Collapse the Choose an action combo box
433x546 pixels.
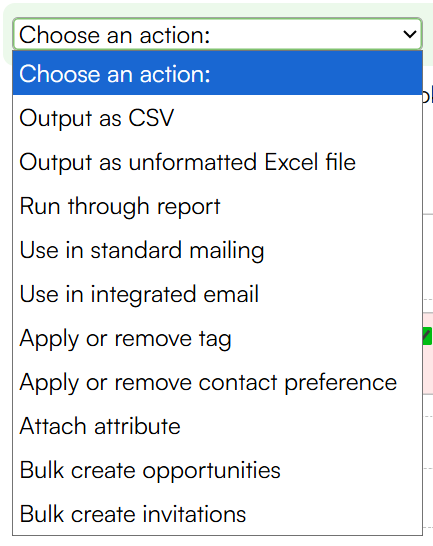click(x=217, y=34)
